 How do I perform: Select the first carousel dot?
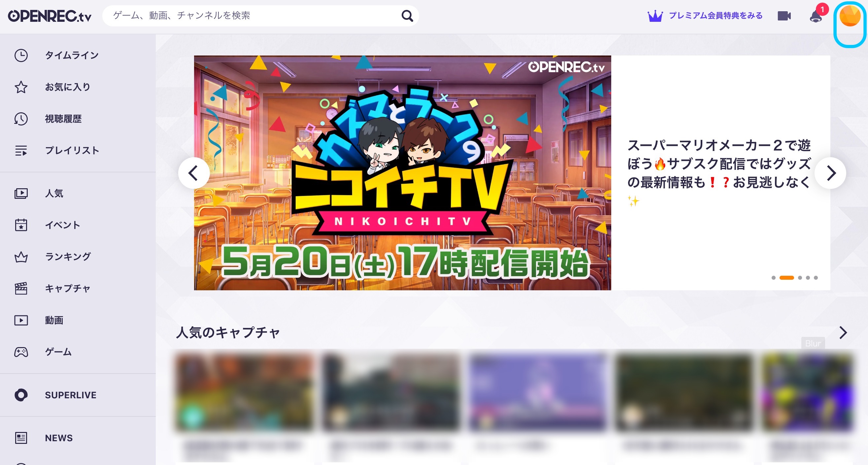(x=773, y=277)
